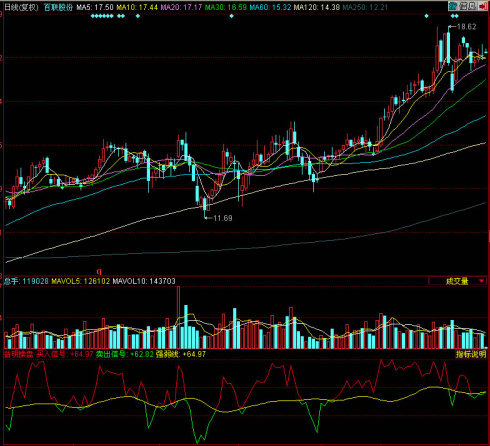The image size is (490, 446).
Task: Click the MA30: 16.59 label
Action: coord(226,7)
